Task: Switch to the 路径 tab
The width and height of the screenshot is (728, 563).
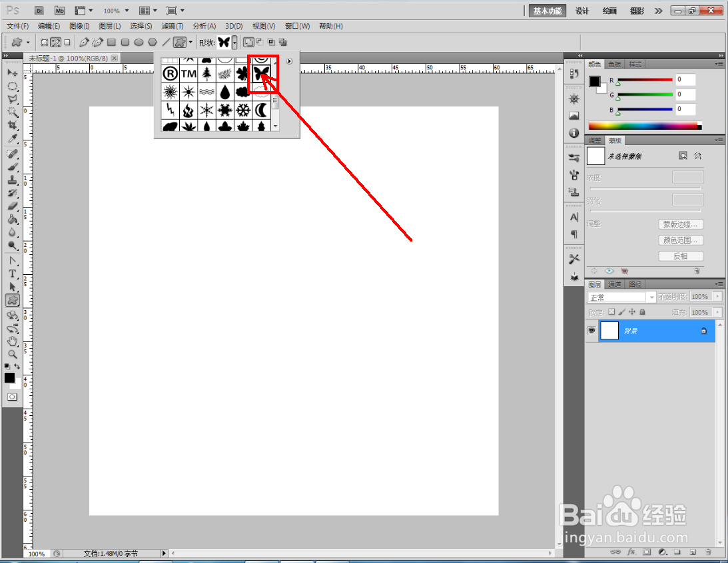Action: [x=635, y=284]
